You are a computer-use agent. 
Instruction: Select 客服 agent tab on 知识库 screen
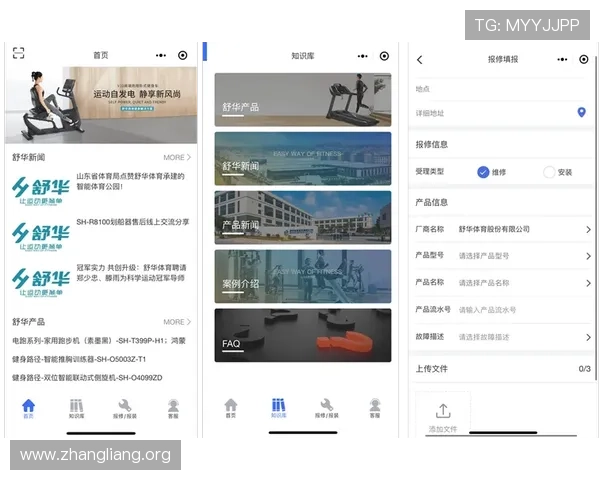(x=375, y=408)
